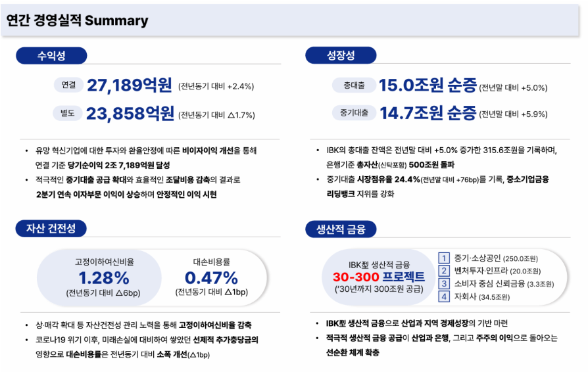Select the 총대출 label badge
The image size is (588, 372).
(x=355, y=85)
